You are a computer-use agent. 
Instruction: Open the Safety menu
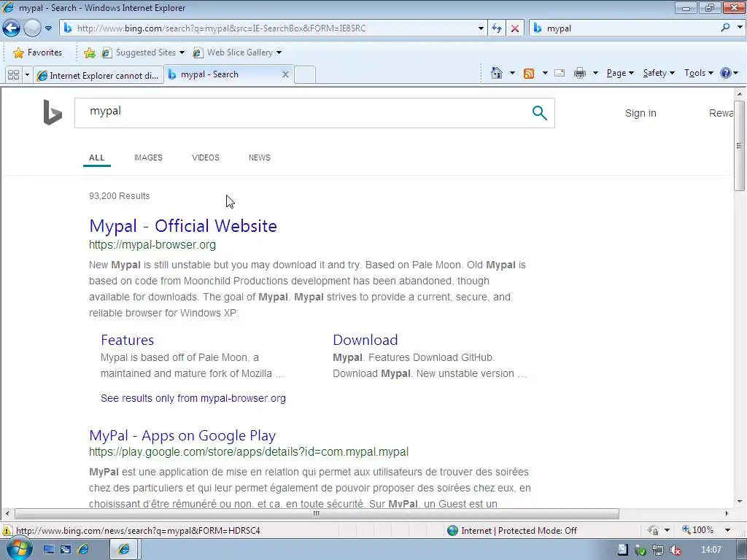[659, 73]
